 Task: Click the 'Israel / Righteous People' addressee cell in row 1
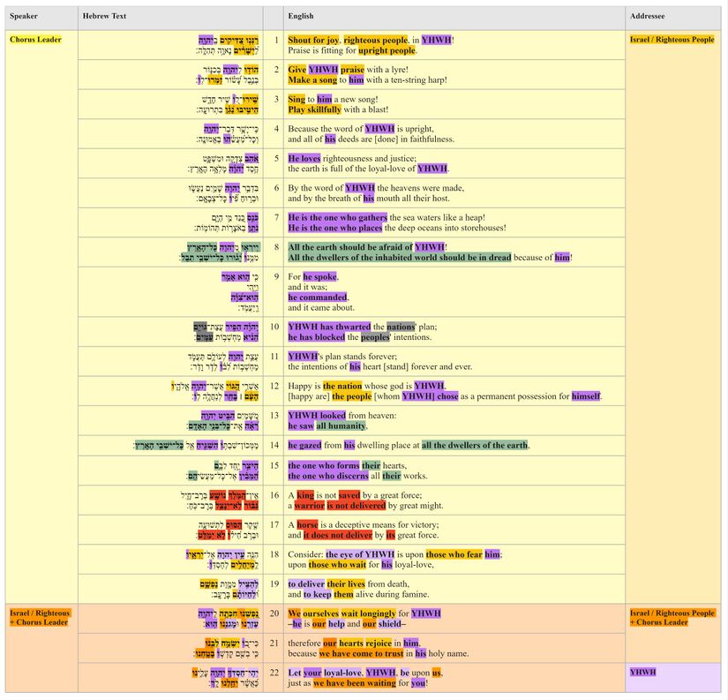pos(672,40)
